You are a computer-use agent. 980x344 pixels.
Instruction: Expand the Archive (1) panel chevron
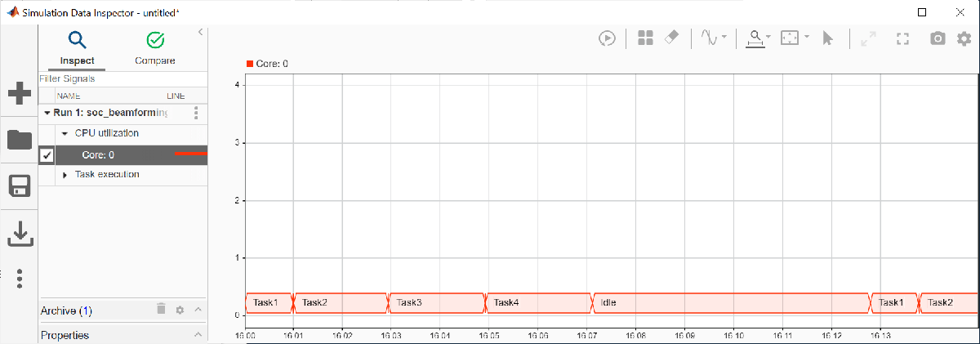pos(197,310)
